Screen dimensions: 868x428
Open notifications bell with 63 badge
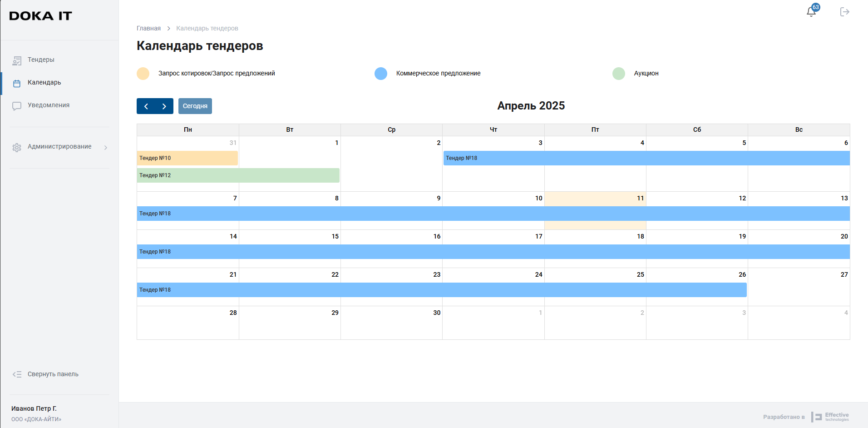tap(811, 11)
